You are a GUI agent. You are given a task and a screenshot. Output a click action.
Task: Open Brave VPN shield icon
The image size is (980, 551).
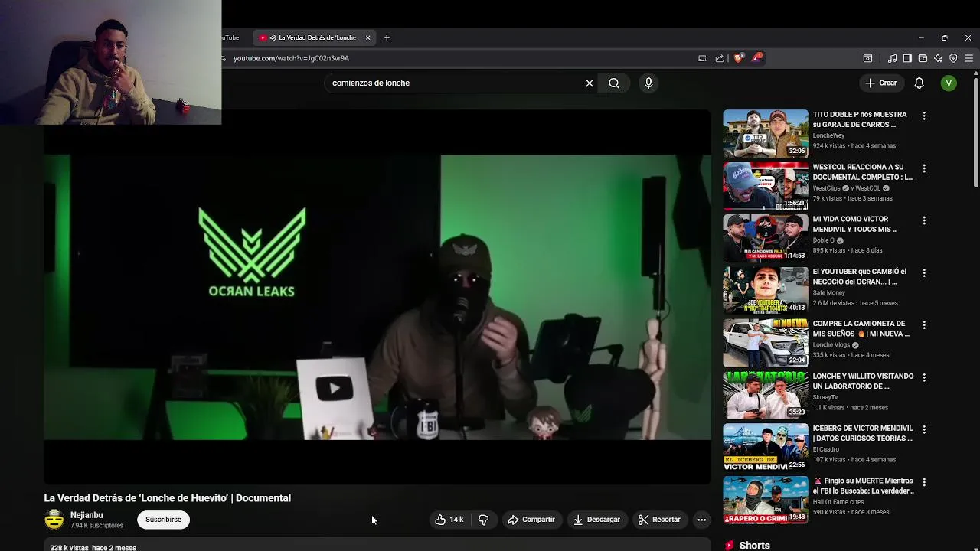click(953, 58)
